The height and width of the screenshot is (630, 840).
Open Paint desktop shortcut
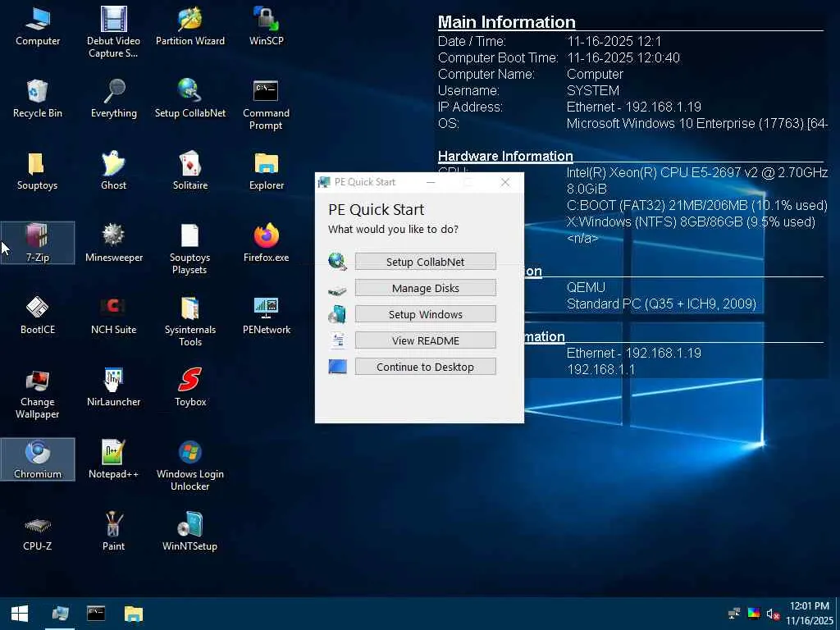tap(113, 532)
